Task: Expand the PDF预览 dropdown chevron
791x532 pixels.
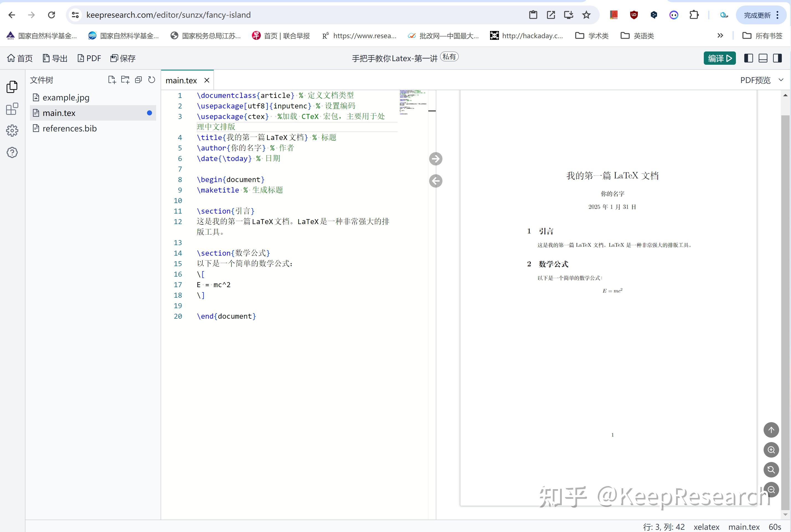Action: point(781,80)
